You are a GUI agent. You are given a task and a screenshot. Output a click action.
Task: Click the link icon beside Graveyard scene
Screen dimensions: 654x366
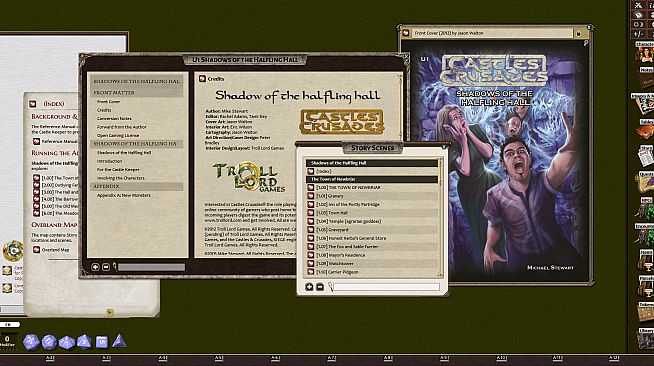pyautogui.click(x=311, y=230)
